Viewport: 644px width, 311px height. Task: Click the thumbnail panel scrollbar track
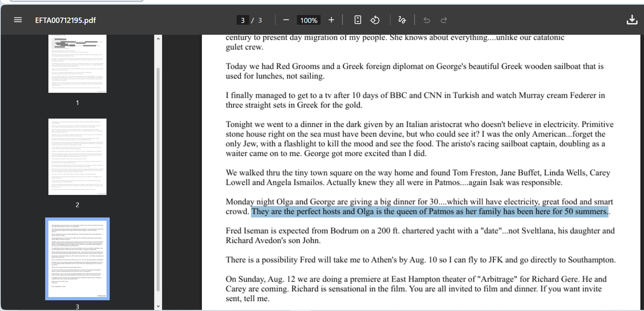pos(158,172)
